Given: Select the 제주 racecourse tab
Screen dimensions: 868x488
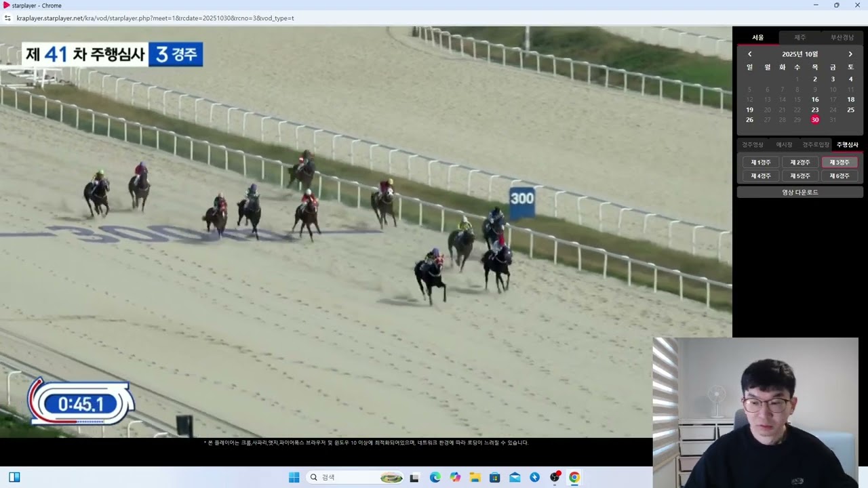Looking at the screenshot, I should coord(800,37).
